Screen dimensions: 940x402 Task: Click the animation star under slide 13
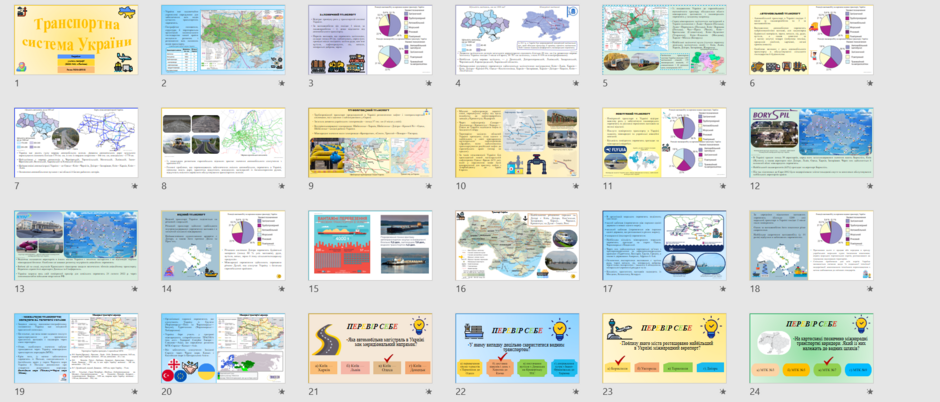(x=135, y=289)
